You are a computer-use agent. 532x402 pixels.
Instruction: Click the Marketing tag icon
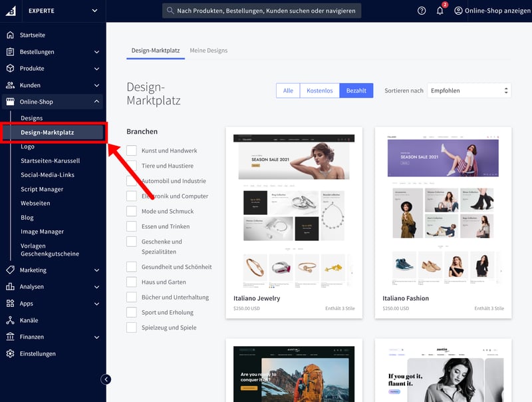pyautogui.click(x=10, y=270)
